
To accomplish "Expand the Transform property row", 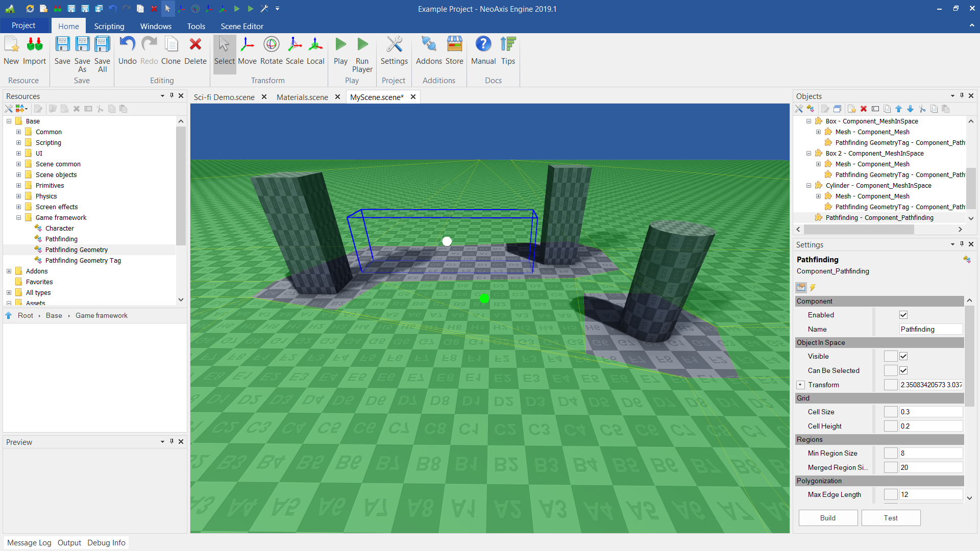I will (800, 385).
